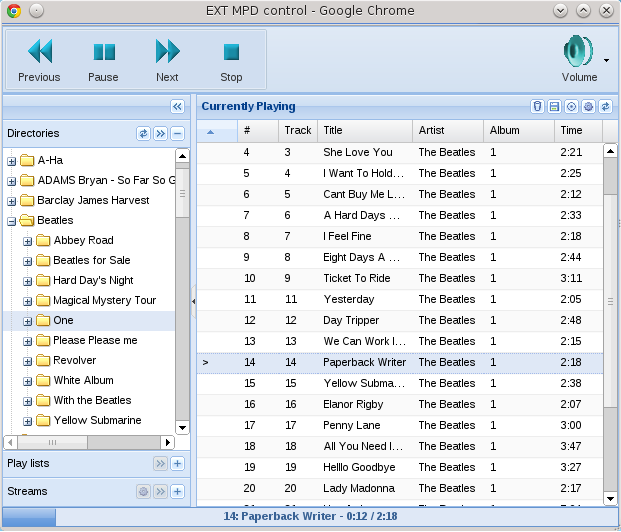Open the Streams gear settings icon
This screenshot has height=532, width=621.
point(143,492)
